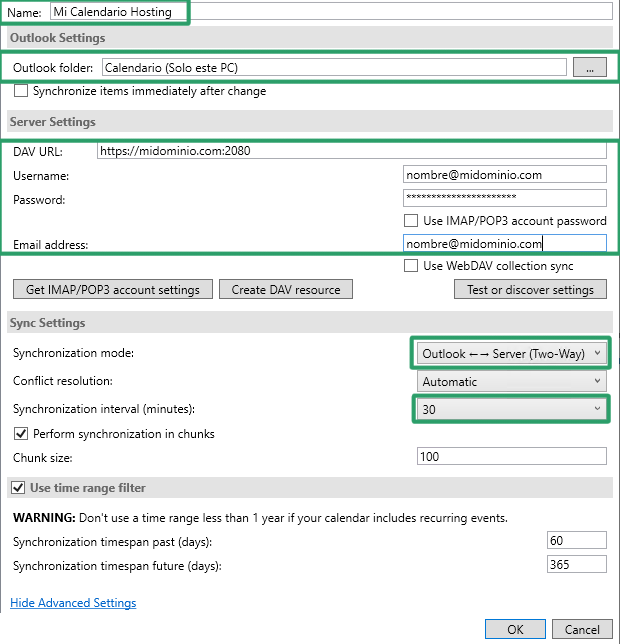Click the Hide Advanced Settings link
The height and width of the screenshot is (644, 620).
pyautogui.click(x=73, y=603)
